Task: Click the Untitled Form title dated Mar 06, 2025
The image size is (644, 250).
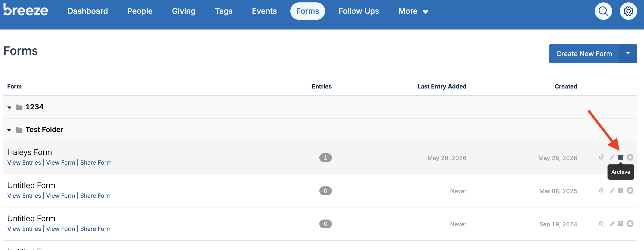Action: [x=31, y=185]
